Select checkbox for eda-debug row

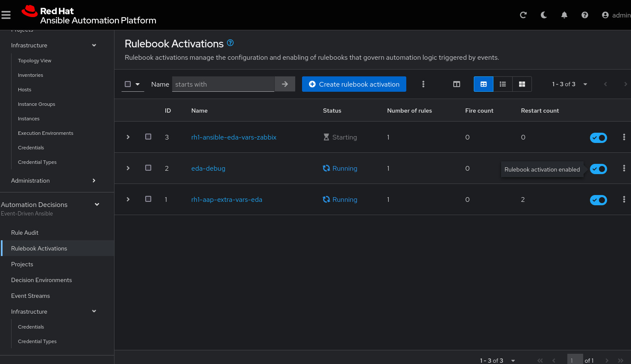[148, 168]
